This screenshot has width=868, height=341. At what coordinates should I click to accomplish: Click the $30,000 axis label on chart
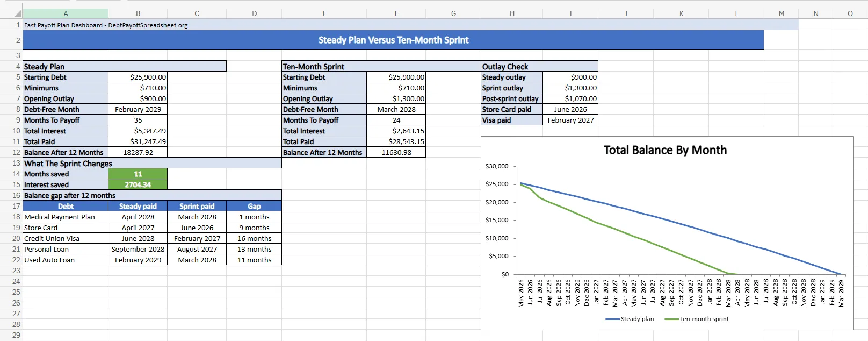point(497,166)
